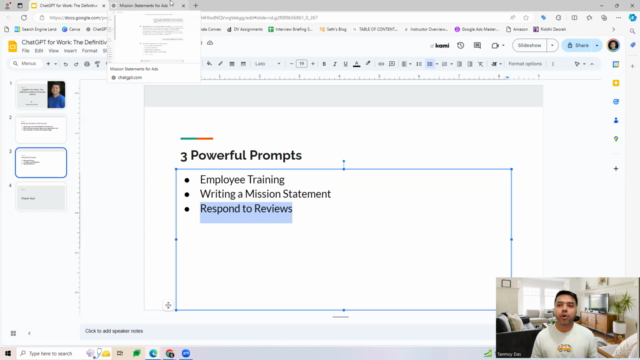Insert a link
This screenshot has width=640, height=360.
coord(381,64)
